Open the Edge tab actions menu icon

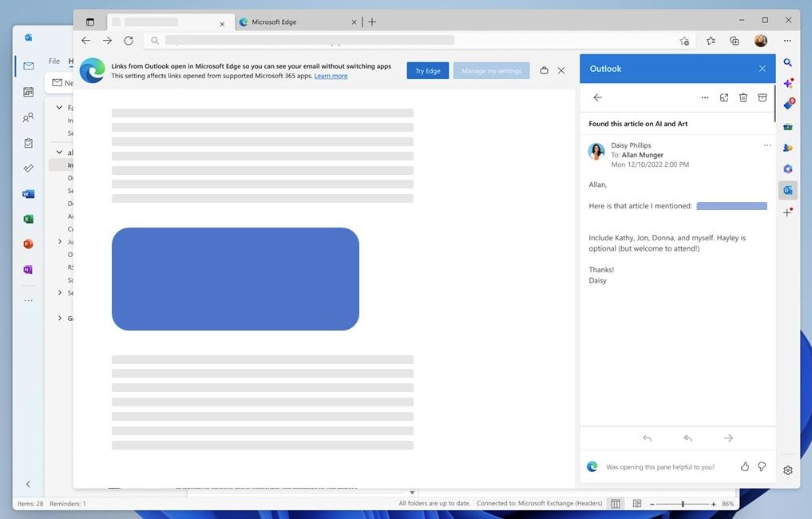click(90, 22)
